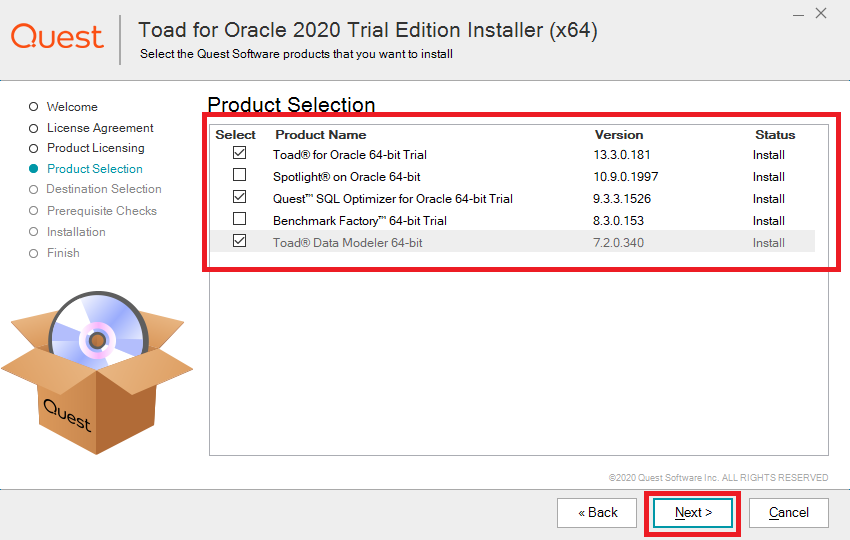Click the Next button
Image resolution: width=850 pixels, height=540 pixels.
click(x=693, y=512)
